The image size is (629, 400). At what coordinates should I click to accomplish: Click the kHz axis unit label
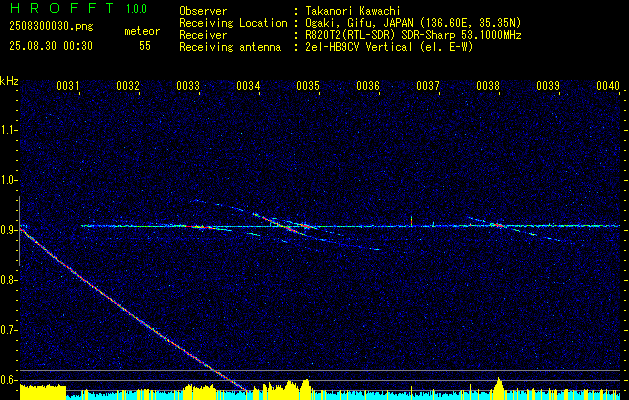(x=9, y=81)
